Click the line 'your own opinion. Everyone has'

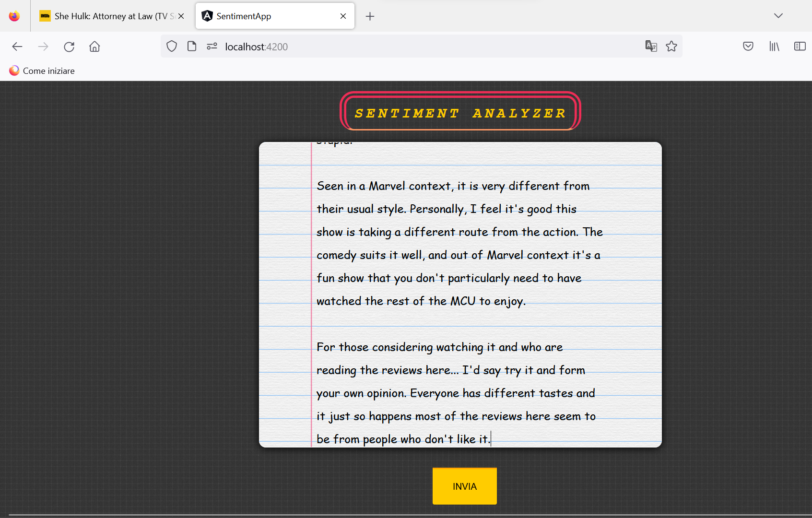456,393
